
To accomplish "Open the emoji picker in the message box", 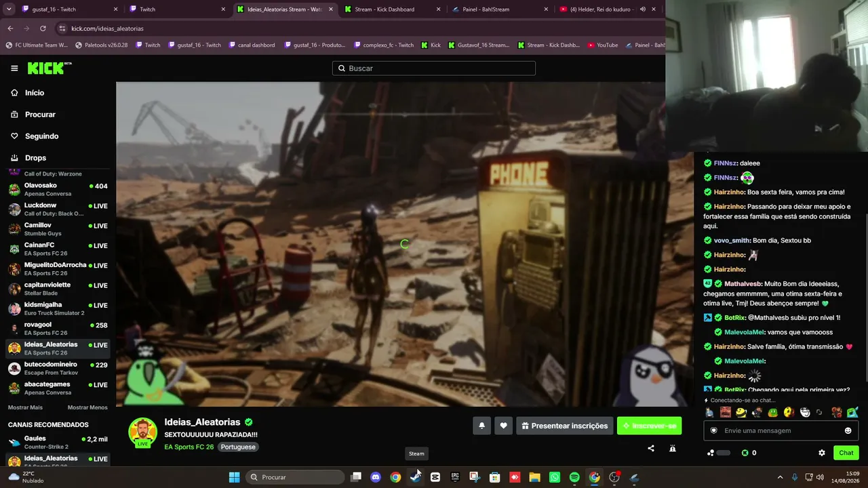I will pyautogui.click(x=848, y=430).
